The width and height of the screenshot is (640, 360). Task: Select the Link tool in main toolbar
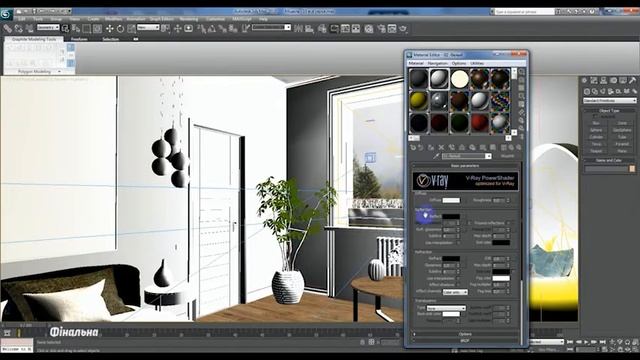pos(8,29)
